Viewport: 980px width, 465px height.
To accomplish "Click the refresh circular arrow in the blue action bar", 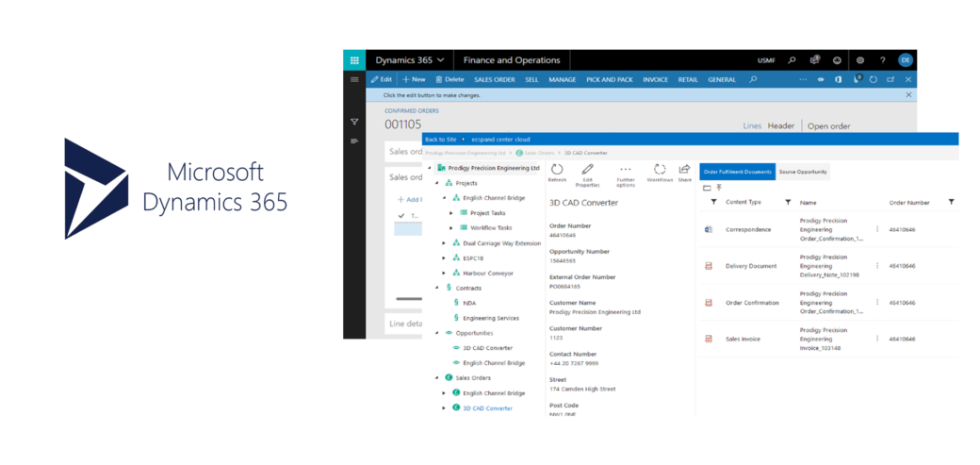I will [x=874, y=79].
